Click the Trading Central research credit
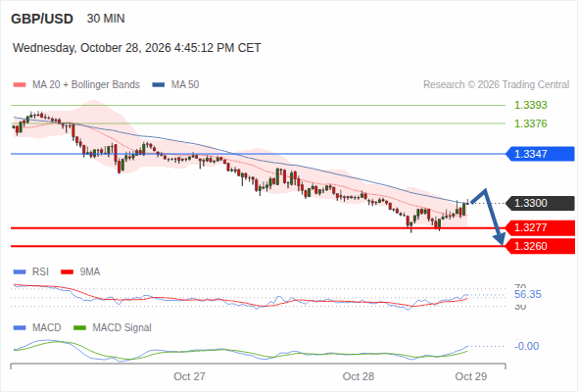Screen dimensions: 578x392 [496, 85]
